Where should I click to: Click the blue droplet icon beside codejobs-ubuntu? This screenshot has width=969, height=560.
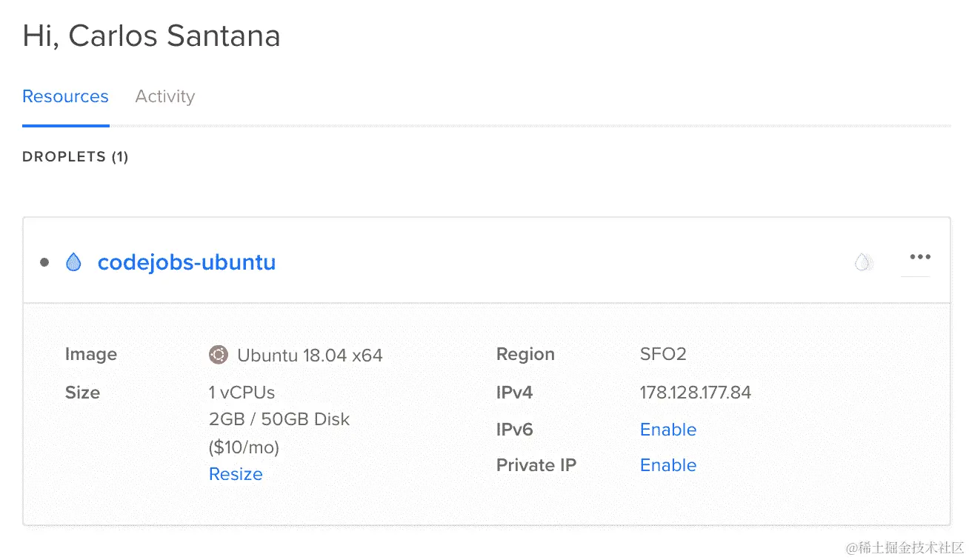tap(73, 262)
